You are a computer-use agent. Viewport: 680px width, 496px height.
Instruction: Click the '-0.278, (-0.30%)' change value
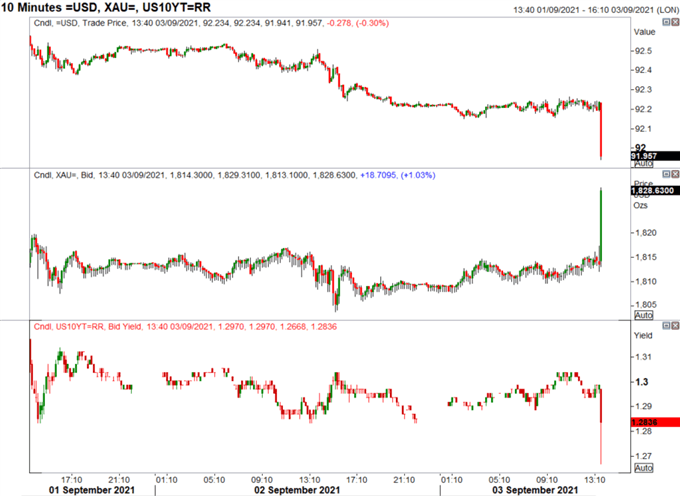[358, 23]
